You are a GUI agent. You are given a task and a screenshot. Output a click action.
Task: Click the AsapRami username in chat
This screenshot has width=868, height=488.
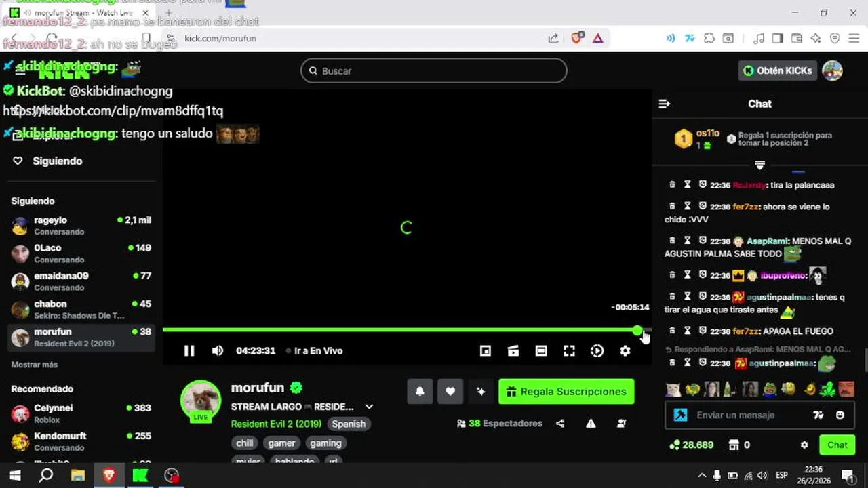(x=768, y=241)
